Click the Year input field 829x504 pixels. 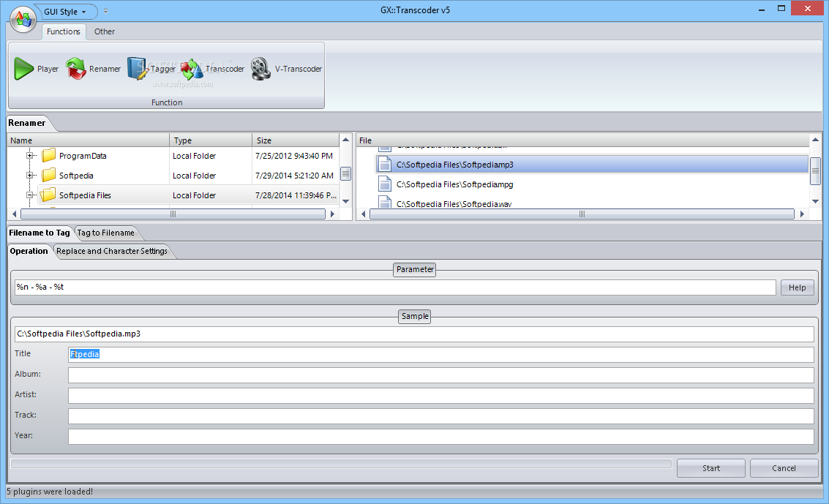pyautogui.click(x=441, y=437)
